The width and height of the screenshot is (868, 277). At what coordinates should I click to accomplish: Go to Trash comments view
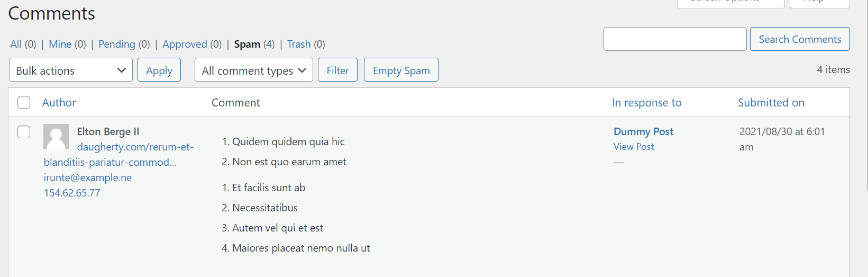click(x=299, y=44)
